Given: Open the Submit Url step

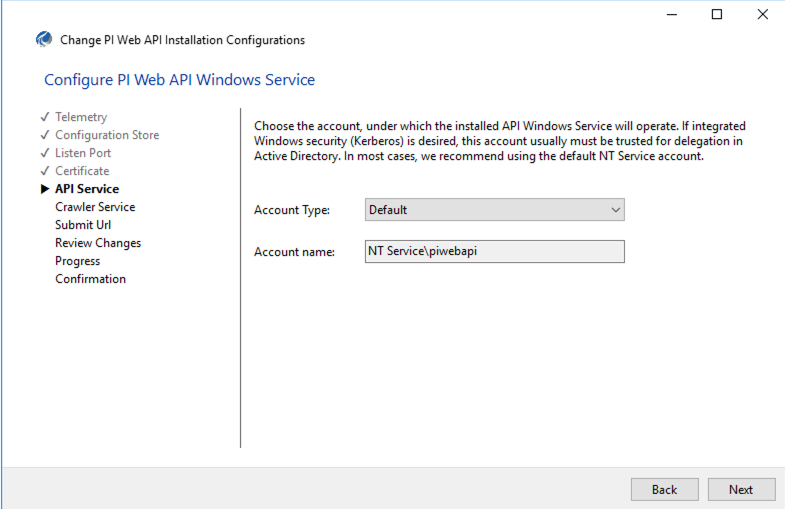Looking at the screenshot, I should point(83,225).
